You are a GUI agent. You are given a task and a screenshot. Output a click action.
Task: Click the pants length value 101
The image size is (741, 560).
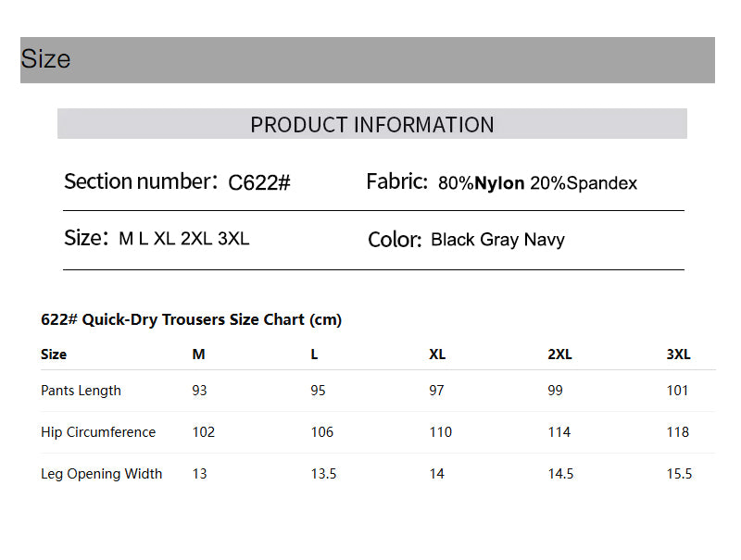tap(677, 391)
